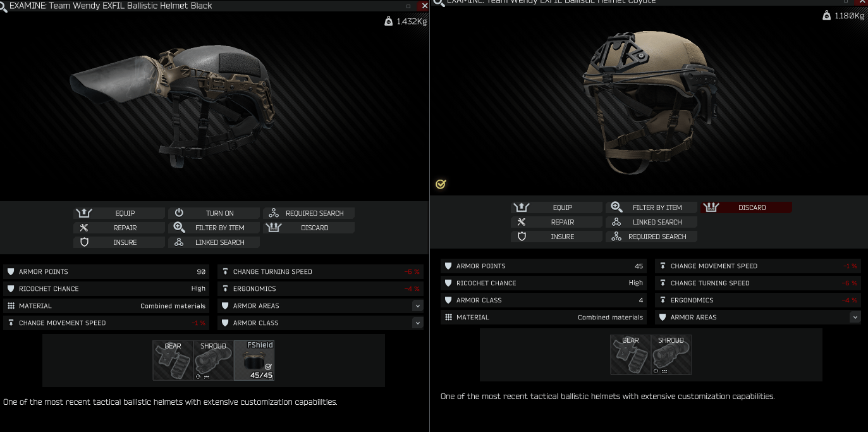Insure the coyote helmet
The height and width of the screenshot is (432, 868).
[556, 237]
